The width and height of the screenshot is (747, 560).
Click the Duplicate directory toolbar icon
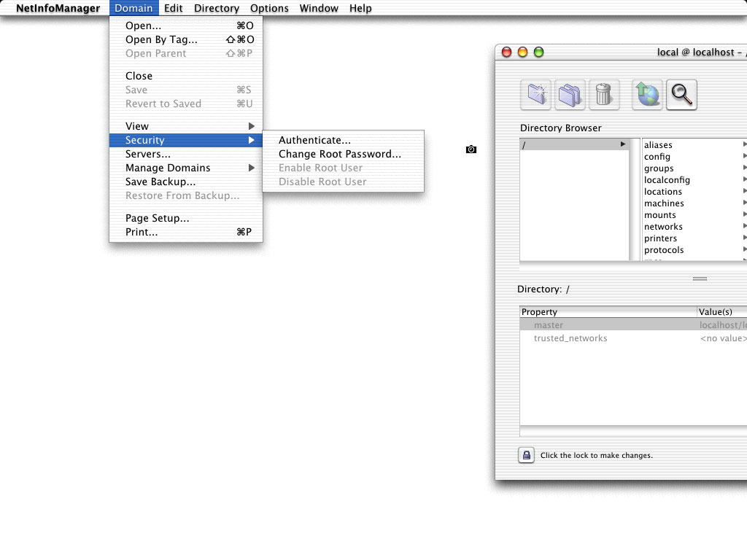pos(570,94)
